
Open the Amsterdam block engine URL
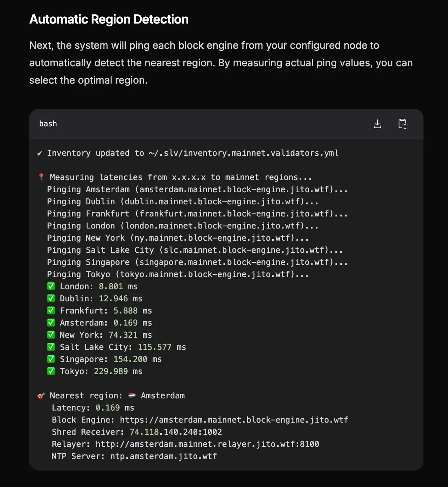pos(234,420)
